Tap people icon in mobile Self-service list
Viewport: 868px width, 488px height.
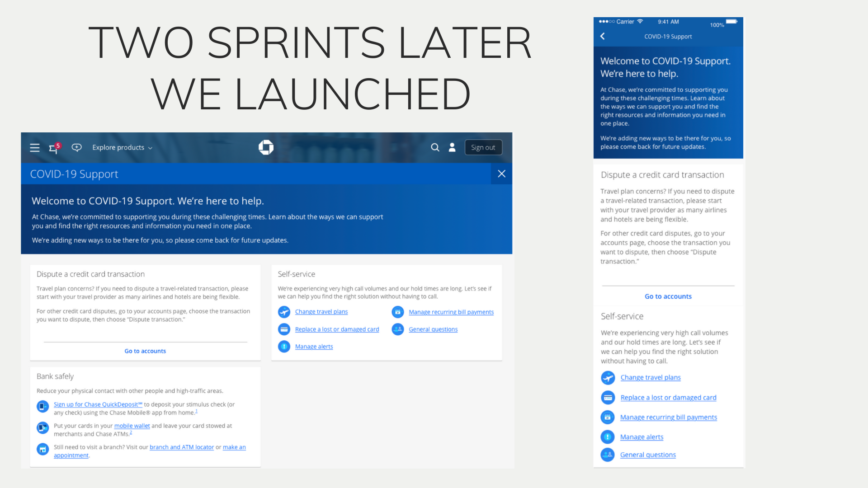[x=608, y=455]
